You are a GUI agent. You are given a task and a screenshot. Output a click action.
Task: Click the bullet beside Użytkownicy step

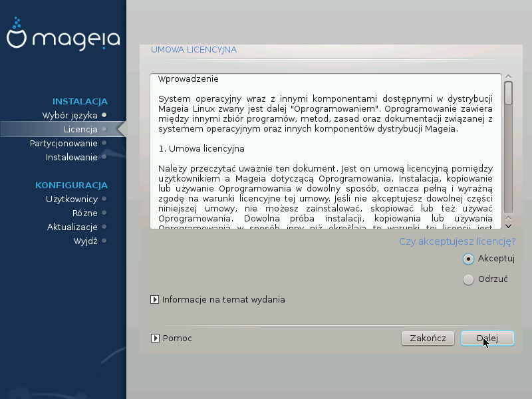[104, 199]
